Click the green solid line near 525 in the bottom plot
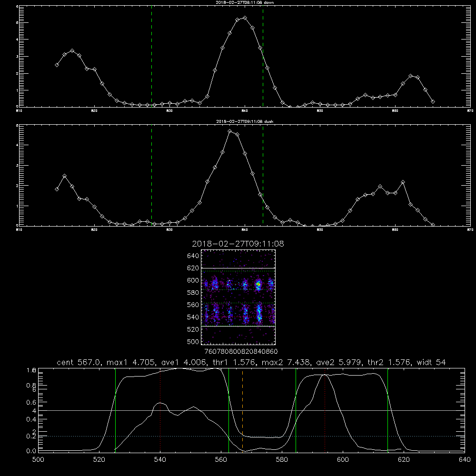476x476 pixels. point(115,410)
